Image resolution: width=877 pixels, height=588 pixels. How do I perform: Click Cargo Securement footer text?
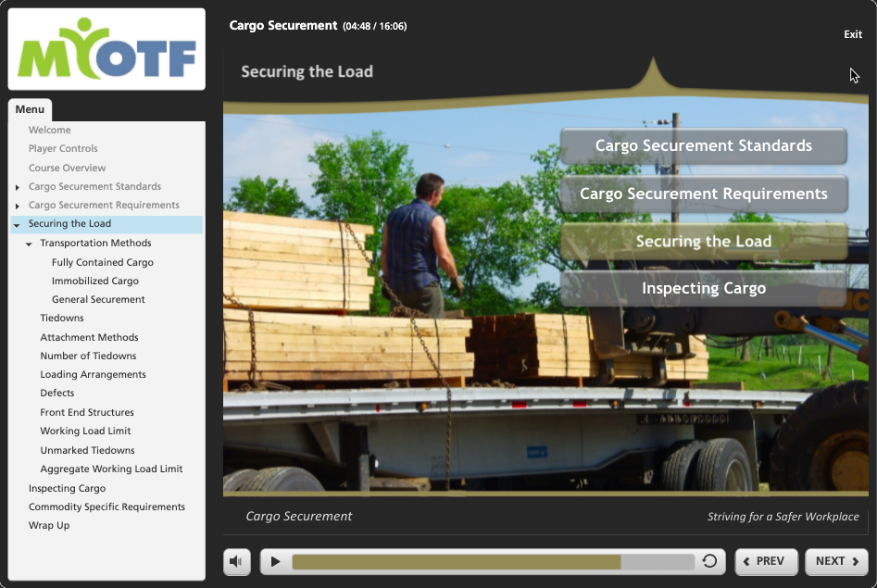(299, 517)
